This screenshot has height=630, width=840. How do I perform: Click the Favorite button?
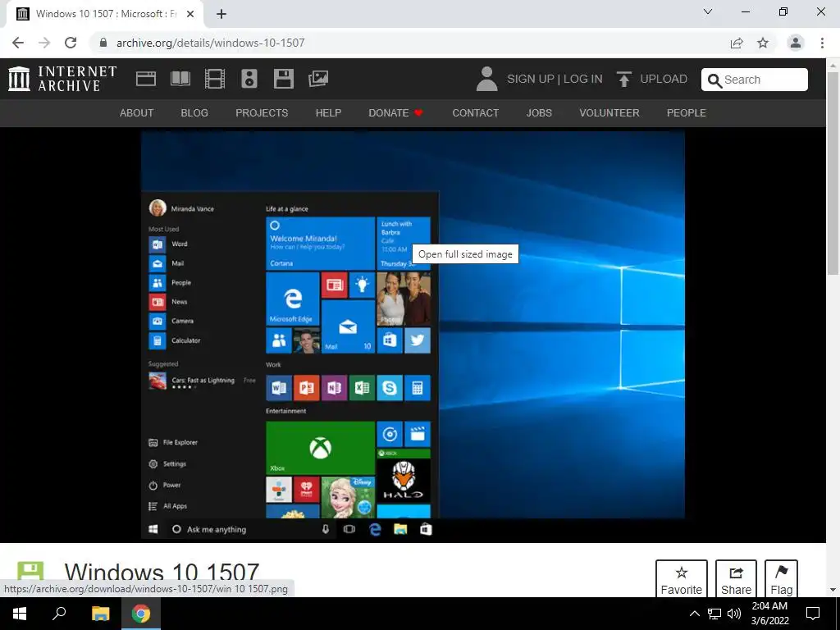pos(682,578)
